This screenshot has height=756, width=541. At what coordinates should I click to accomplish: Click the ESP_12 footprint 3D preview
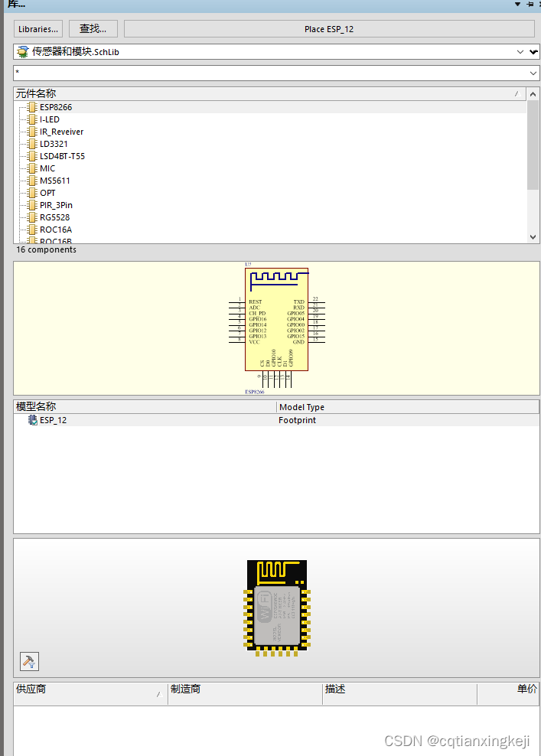(277, 608)
